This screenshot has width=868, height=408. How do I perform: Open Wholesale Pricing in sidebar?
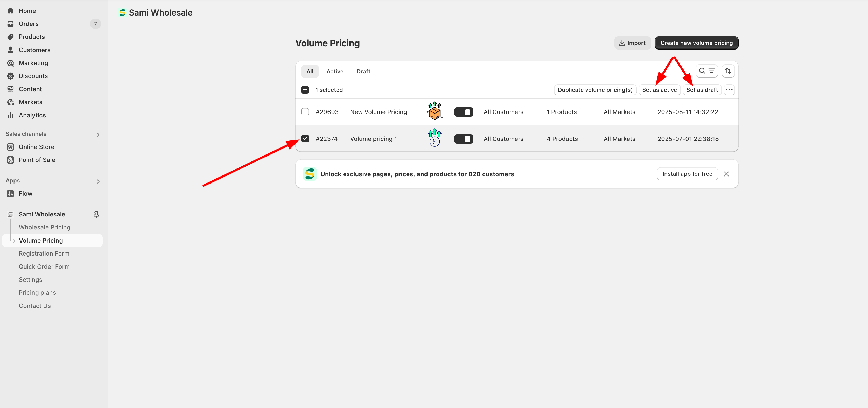pyautogui.click(x=45, y=227)
